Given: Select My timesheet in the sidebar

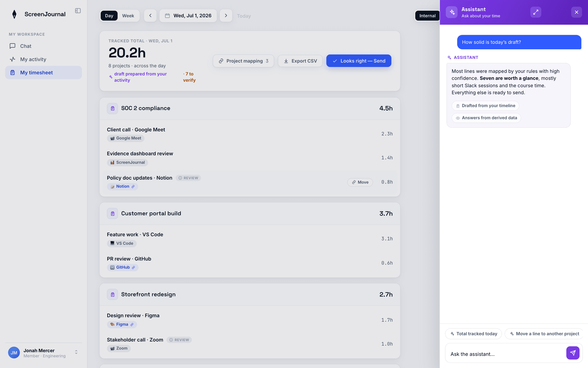Looking at the screenshot, I should tap(44, 72).
